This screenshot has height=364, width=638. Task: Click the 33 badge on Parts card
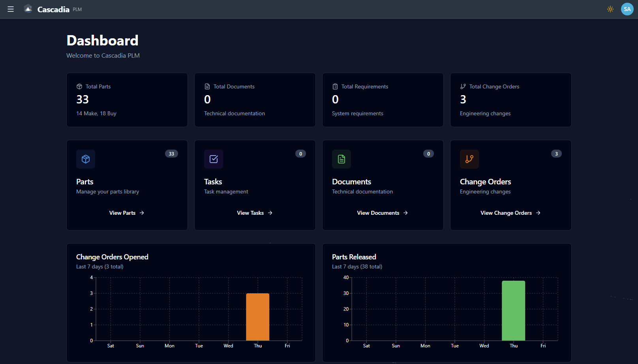(171, 154)
